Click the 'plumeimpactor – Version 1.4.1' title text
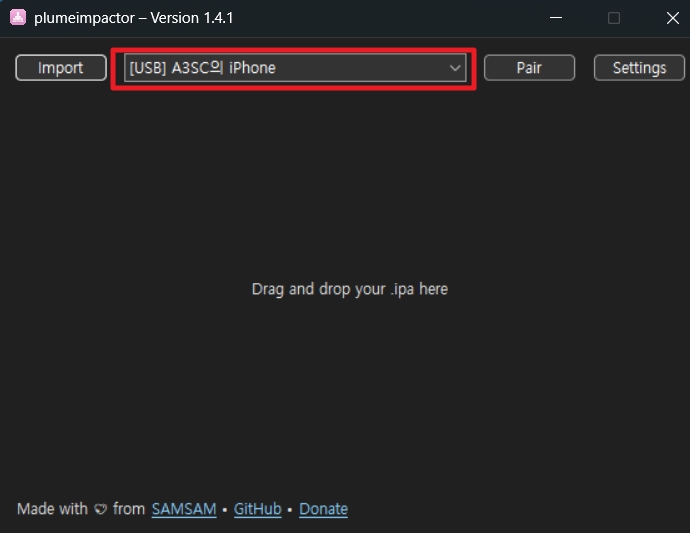690x533 pixels. click(x=134, y=18)
